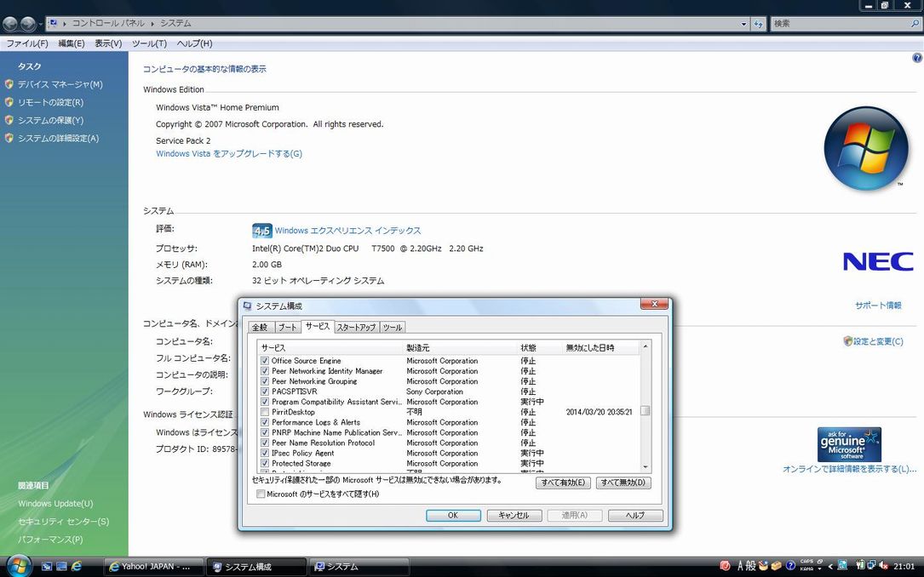Uncheck Peer Networking Identity Manager service
Screen dimensions: 924x577
tap(265, 372)
